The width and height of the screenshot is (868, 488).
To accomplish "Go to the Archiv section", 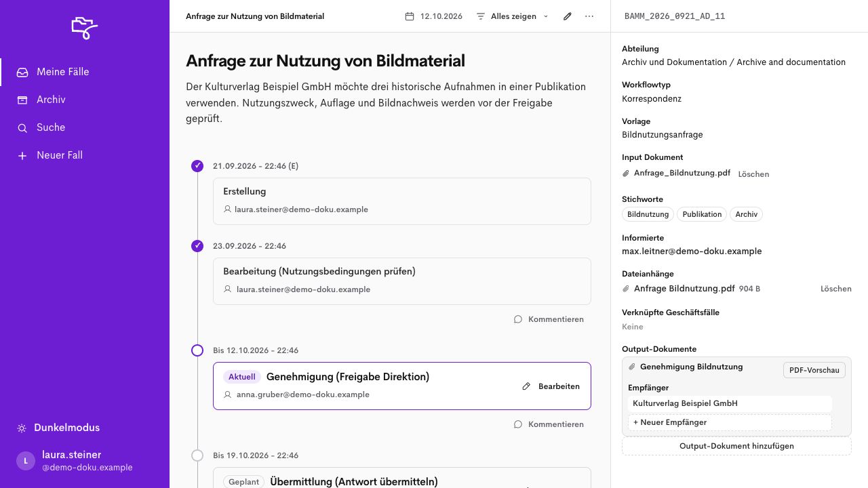I will click(85, 100).
